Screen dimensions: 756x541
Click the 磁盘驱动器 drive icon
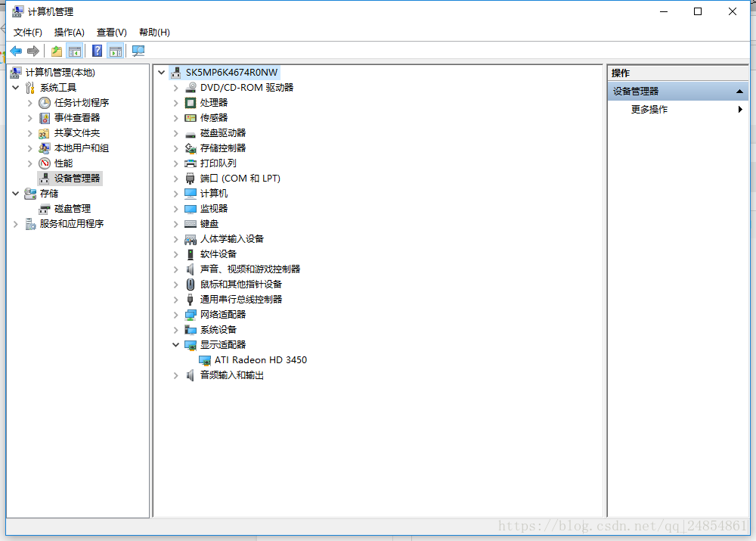click(x=191, y=133)
